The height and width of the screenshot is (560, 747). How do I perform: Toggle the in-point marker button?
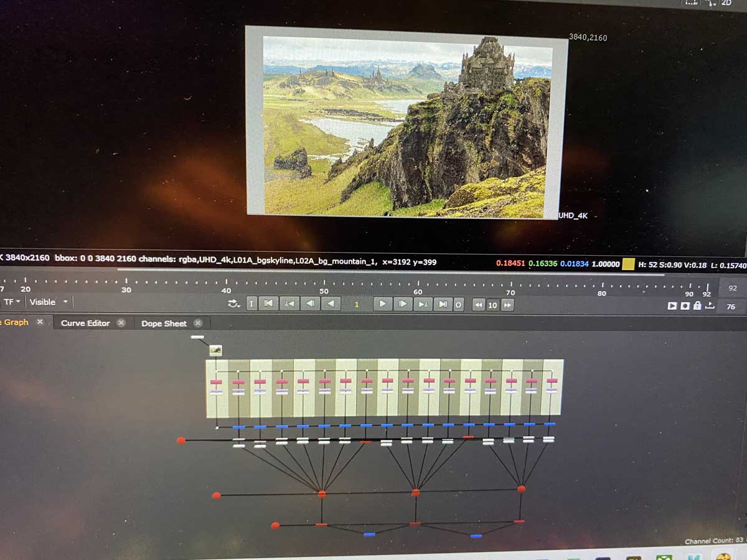tap(251, 304)
